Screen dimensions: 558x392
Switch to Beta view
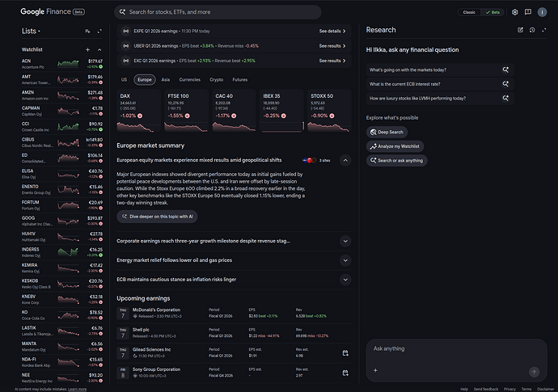492,12
